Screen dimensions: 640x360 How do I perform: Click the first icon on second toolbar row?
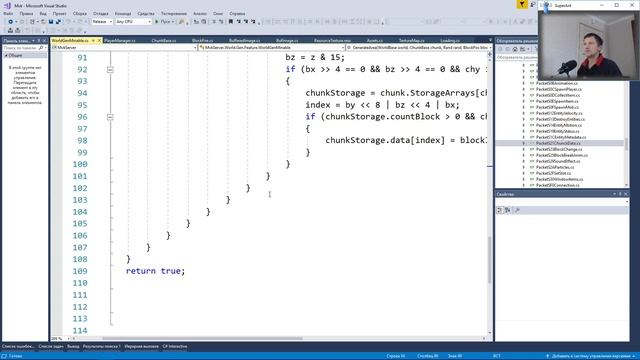click(x=10, y=30)
